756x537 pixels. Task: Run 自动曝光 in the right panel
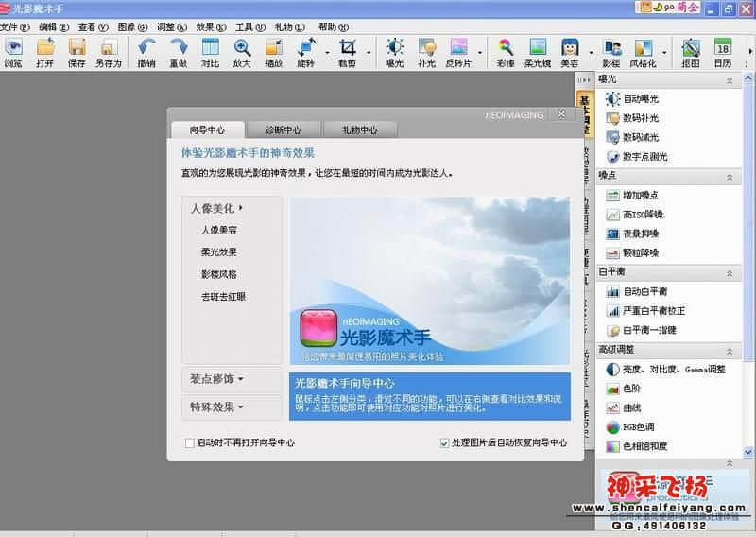coord(632,99)
